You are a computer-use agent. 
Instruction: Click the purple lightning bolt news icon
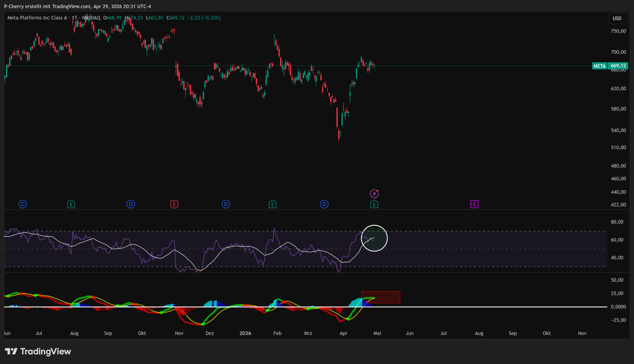[x=374, y=194]
